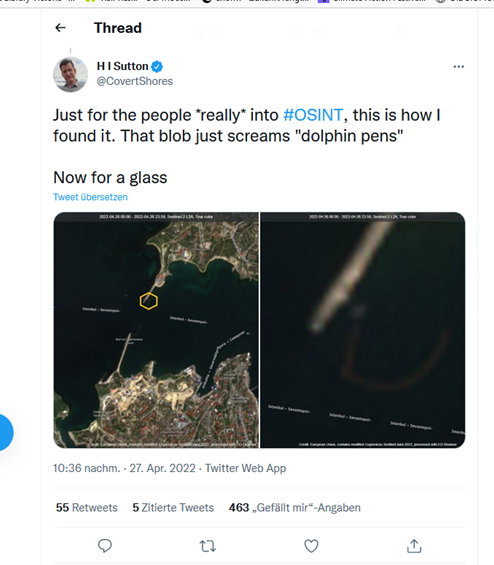This screenshot has height=565, width=494.
Task: Open H I Sutton's profile picture
Action: pos(70,74)
